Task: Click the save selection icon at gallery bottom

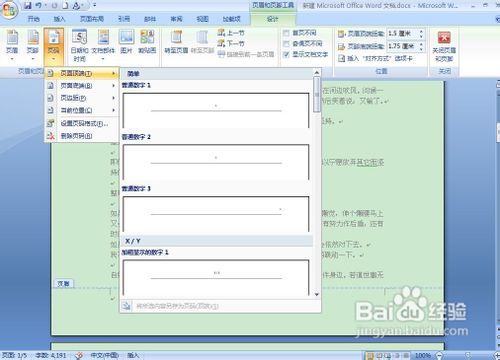Action: 127,306
